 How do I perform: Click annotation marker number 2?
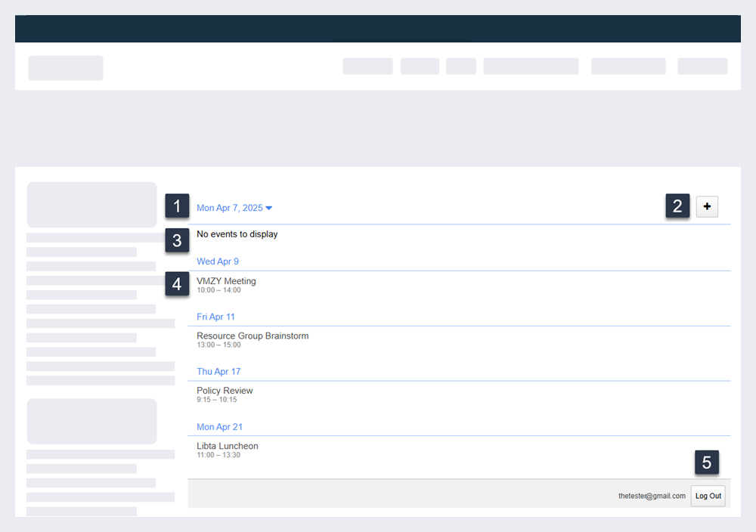click(x=677, y=206)
